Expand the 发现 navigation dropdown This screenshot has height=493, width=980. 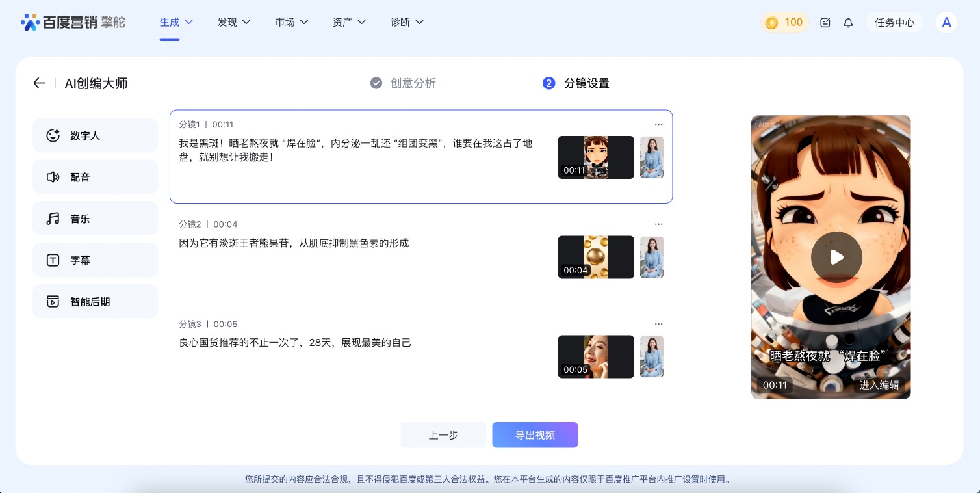pos(234,22)
